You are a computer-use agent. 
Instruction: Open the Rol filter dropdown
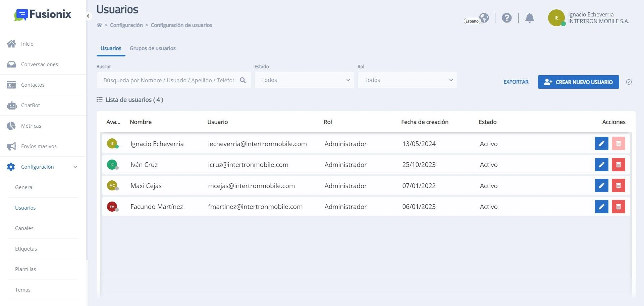pos(407,80)
